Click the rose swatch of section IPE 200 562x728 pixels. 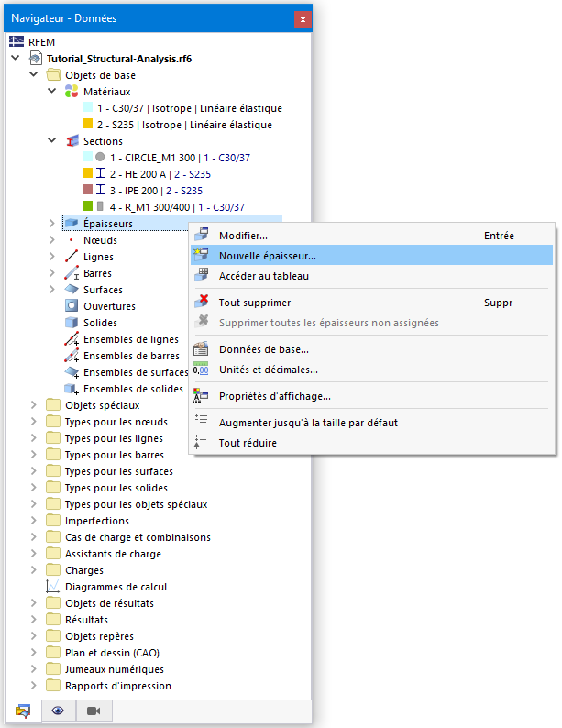click(x=87, y=190)
